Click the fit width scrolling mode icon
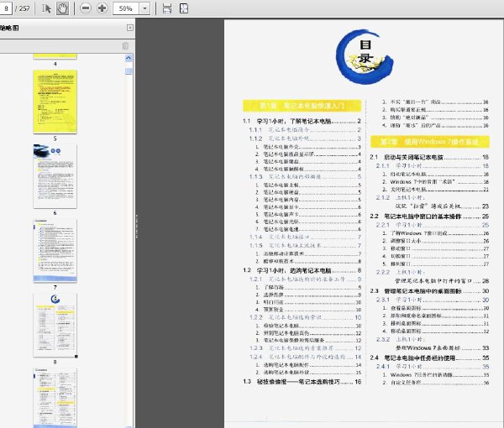Image resolution: width=504 pixels, height=428 pixels. point(167,8)
